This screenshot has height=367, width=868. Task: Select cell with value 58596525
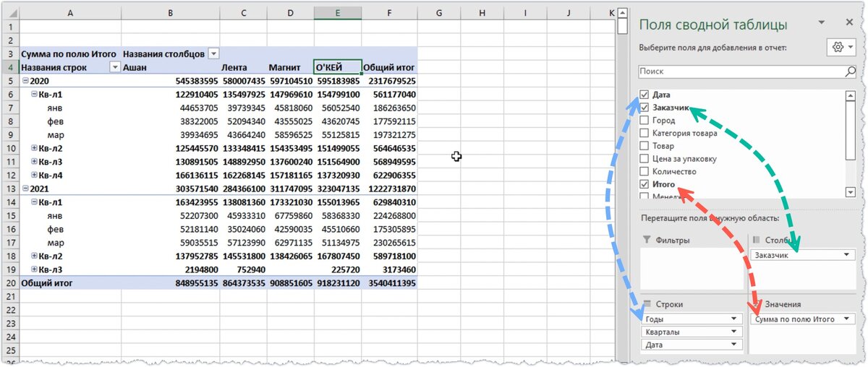[290, 134]
